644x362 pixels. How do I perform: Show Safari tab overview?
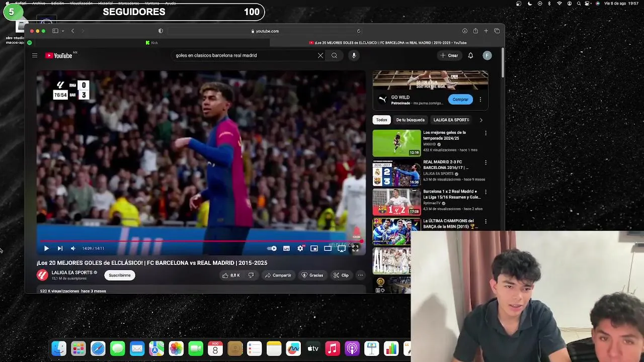(x=497, y=31)
